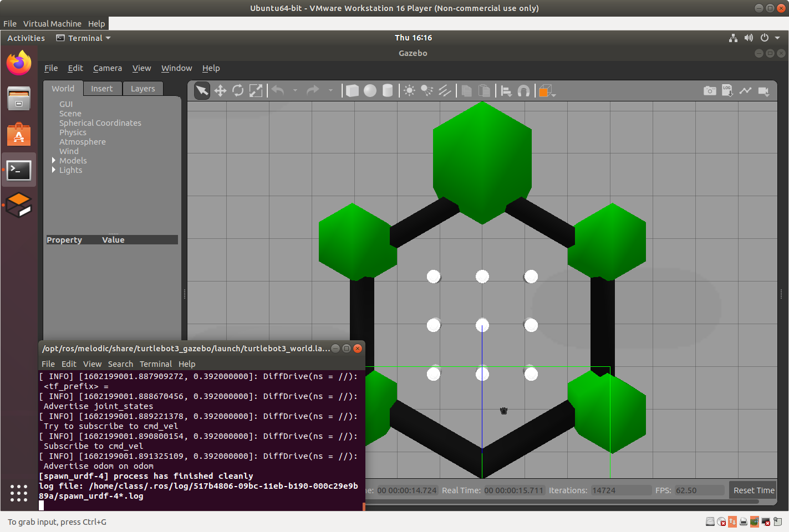
Task: Click the Undo arrow in Gazebo toolbar
Action: click(278, 90)
